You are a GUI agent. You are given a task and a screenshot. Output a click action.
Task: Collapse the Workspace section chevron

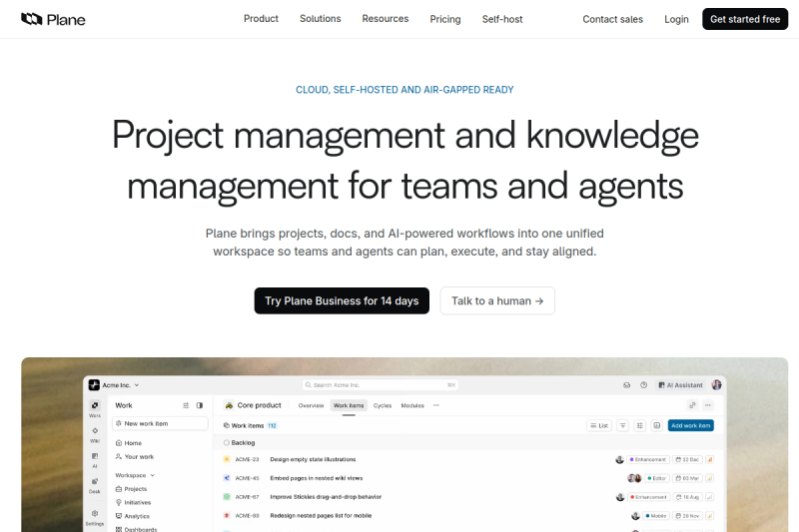click(153, 475)
